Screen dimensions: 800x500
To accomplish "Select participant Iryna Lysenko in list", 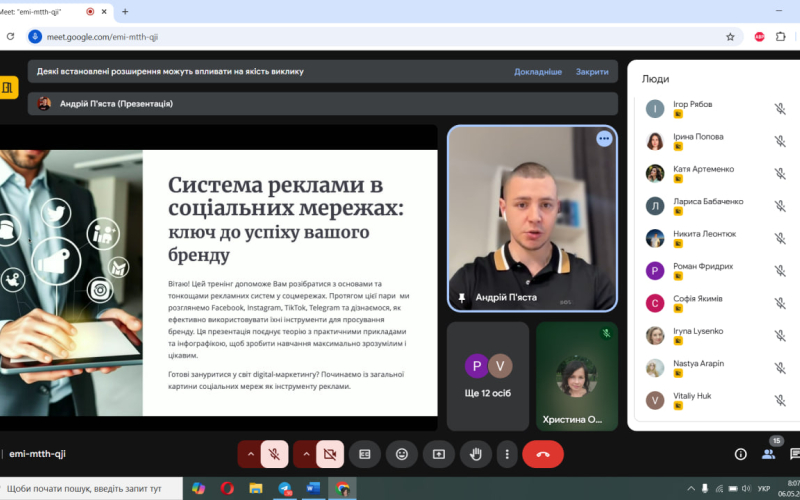I will click(x=716, y=336).
